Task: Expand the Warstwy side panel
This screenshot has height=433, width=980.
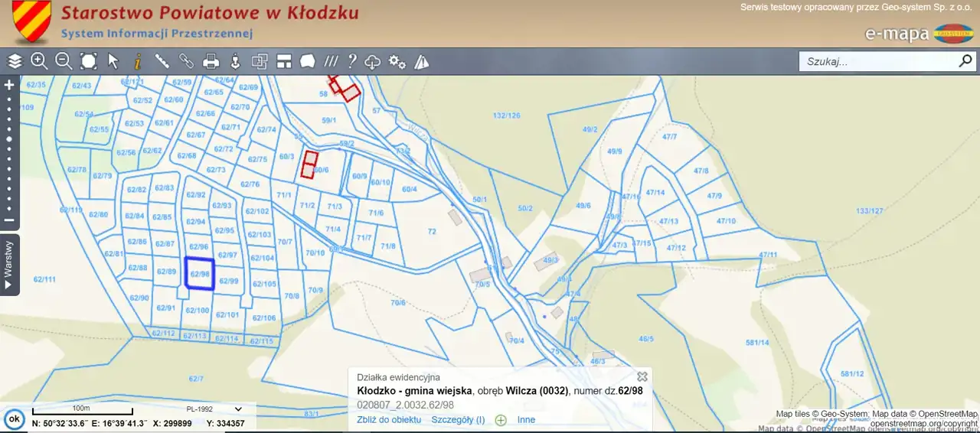Action: pos(9,264)
